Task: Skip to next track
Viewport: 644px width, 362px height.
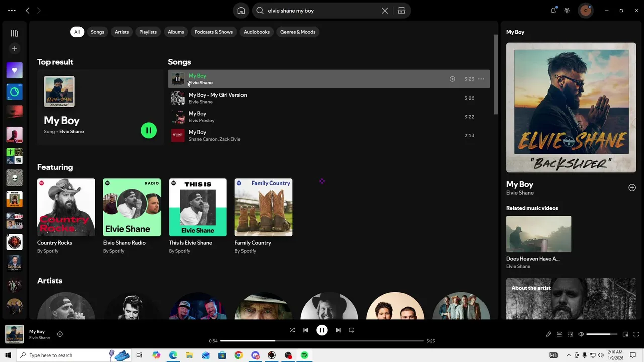Action: click(338, 330)
